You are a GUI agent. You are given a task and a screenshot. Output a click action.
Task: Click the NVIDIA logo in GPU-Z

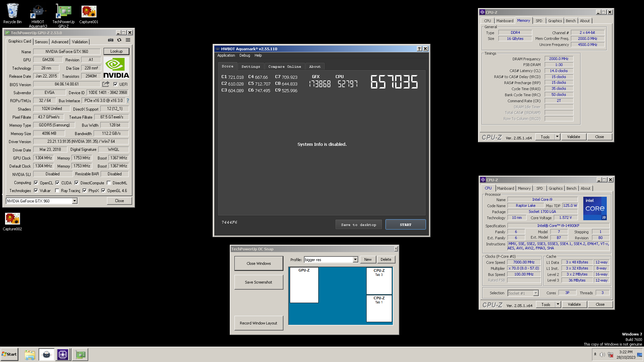(x=116, y=68)
